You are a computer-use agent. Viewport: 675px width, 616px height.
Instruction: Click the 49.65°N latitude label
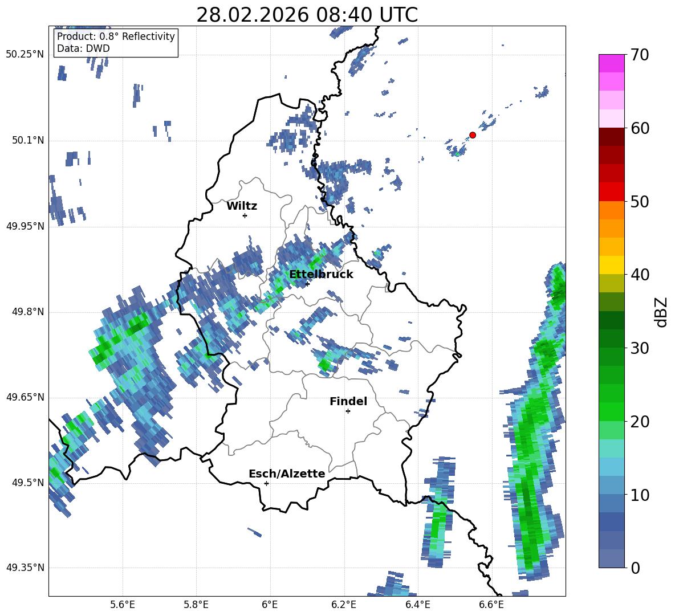click(25, 397)
